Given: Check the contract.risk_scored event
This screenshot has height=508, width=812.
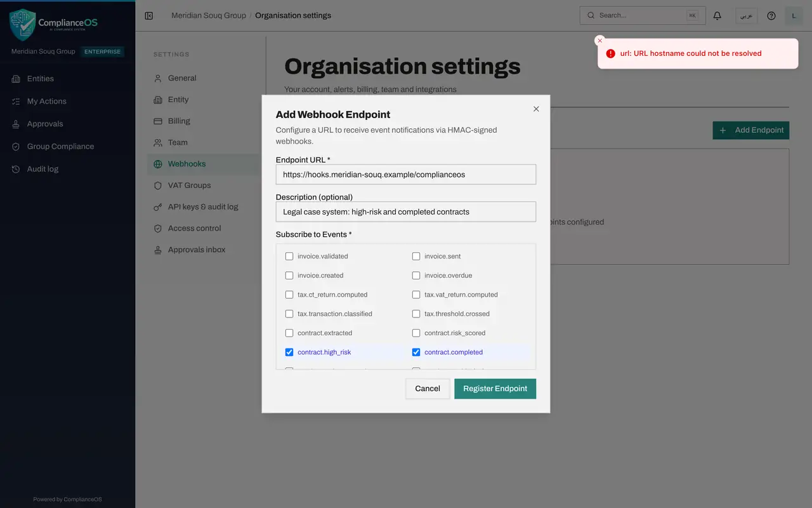Looking at the screenshot, I should point(416,333).
